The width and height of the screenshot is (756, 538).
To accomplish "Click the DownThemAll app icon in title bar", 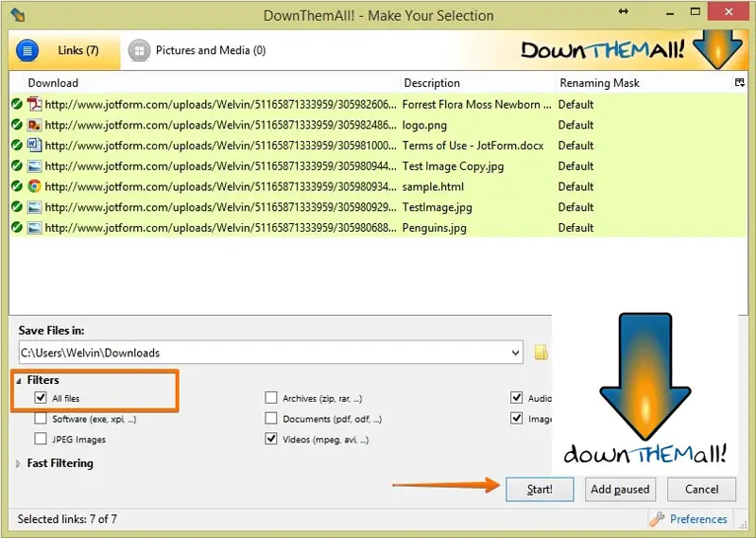I will pyautogui.click(x=17, y=15).
